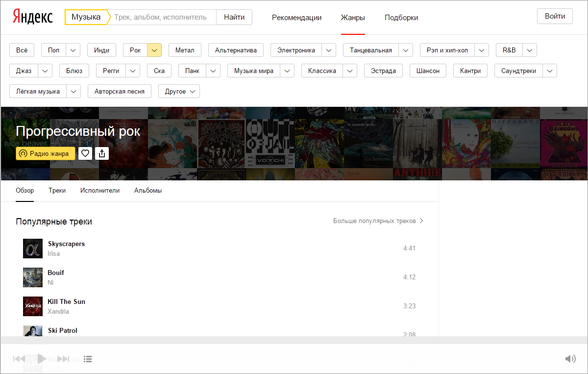The height and width of the screenshot is (374, 588).
Task: Click the Kill The Sun album cover
Action: pos(33,306)
